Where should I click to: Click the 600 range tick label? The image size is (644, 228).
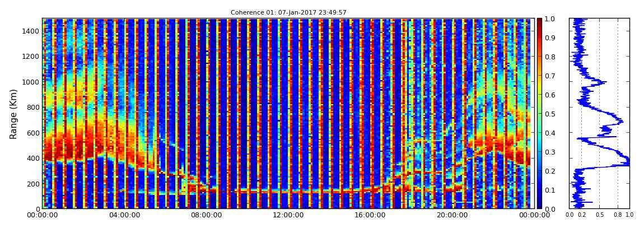click(x=33, y=133)
